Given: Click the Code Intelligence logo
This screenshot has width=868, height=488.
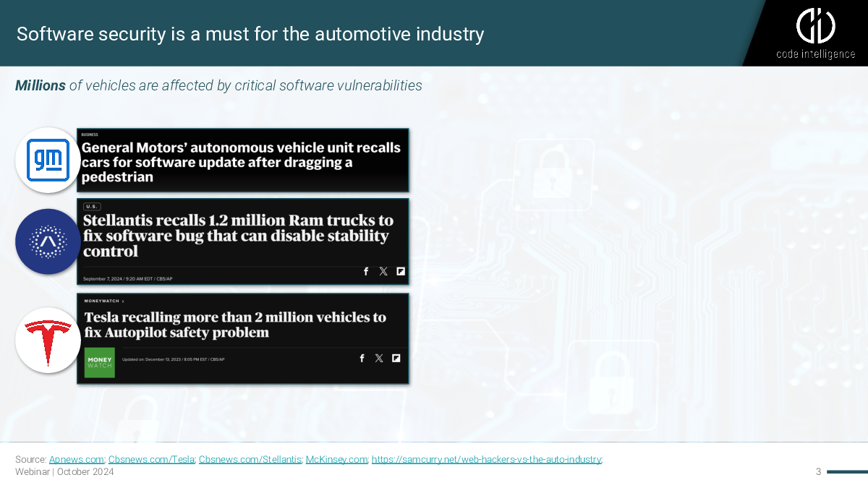Looking at the screenshot, I should tap(815, 33).
